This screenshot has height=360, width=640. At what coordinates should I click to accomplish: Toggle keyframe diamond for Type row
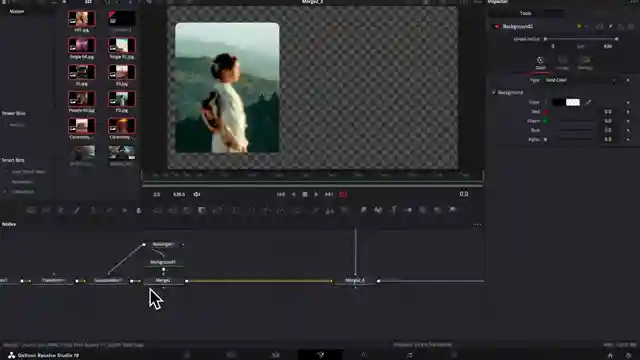(x=628, y=80)
